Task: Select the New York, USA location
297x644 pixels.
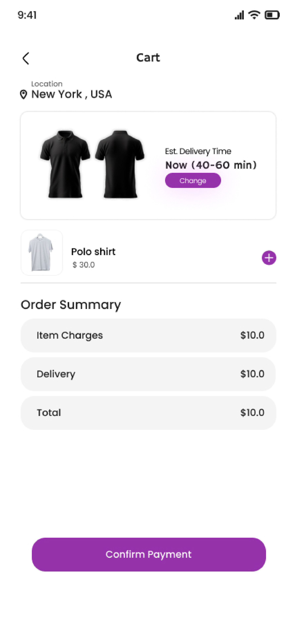Action: click(71, 95)
